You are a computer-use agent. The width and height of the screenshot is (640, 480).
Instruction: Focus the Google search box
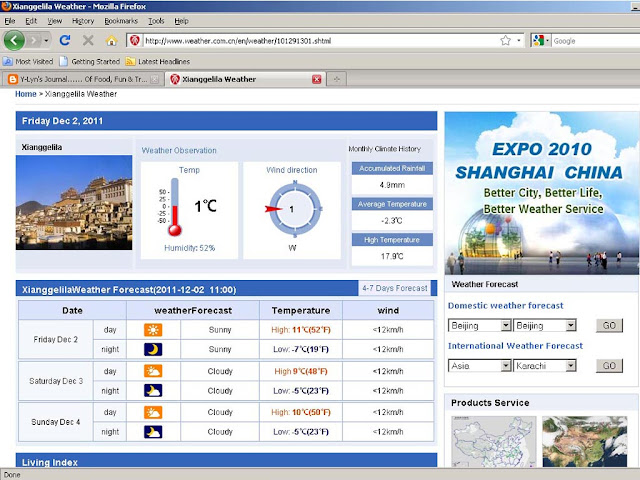pos(596,41)
